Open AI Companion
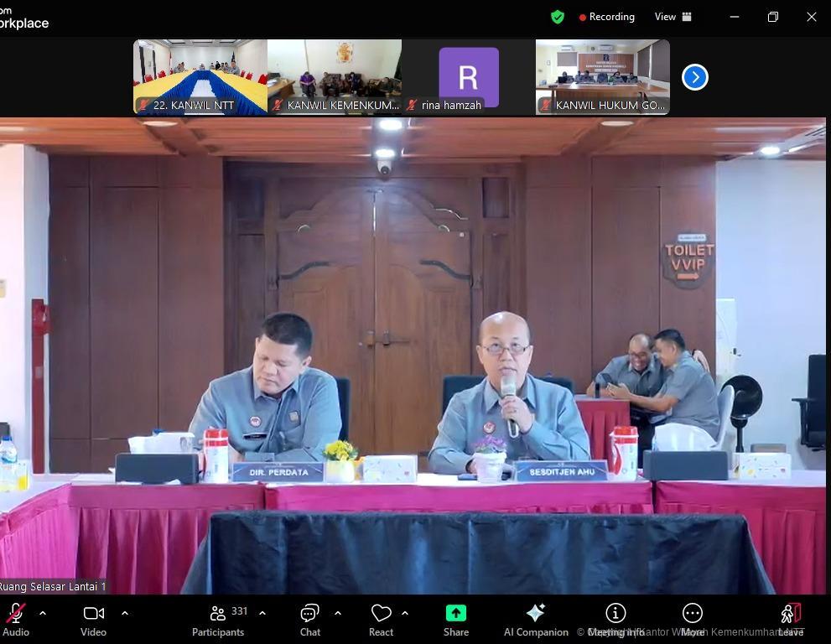Image resolution: width=831 pixels, height=644 pixels. tap(536, 619)
